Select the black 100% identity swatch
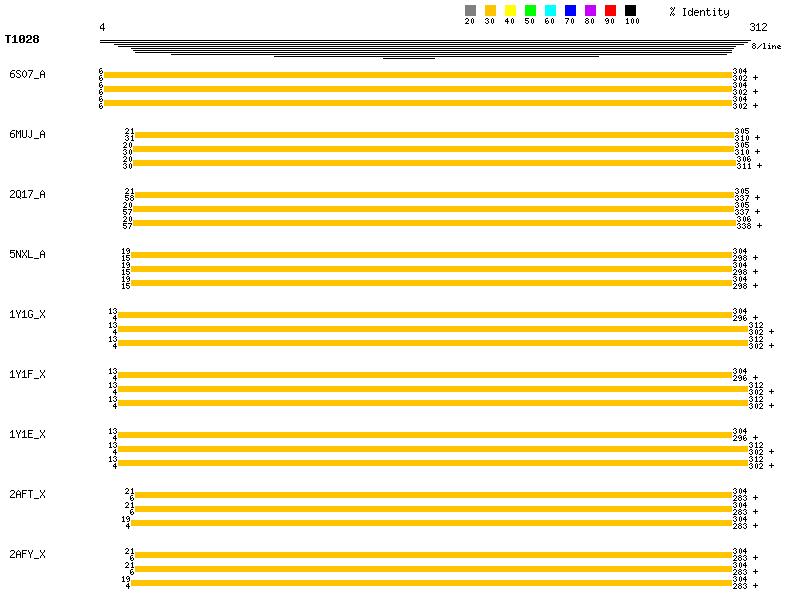 [630, 10]
